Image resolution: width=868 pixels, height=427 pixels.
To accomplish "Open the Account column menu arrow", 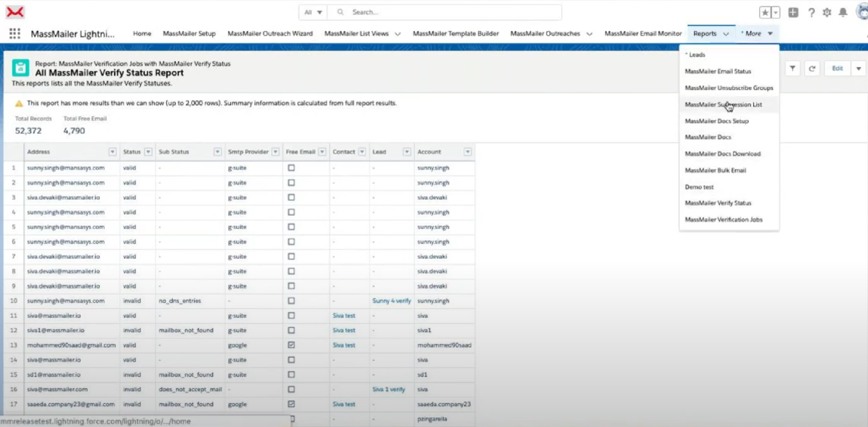I will pyautogui.click(x=467, y=152).
